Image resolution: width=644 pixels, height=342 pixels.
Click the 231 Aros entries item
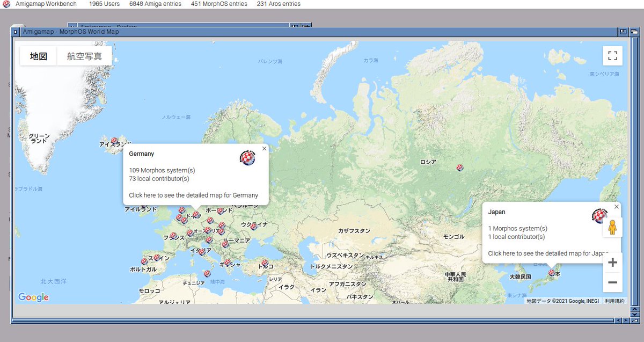(x=279, y=4)
